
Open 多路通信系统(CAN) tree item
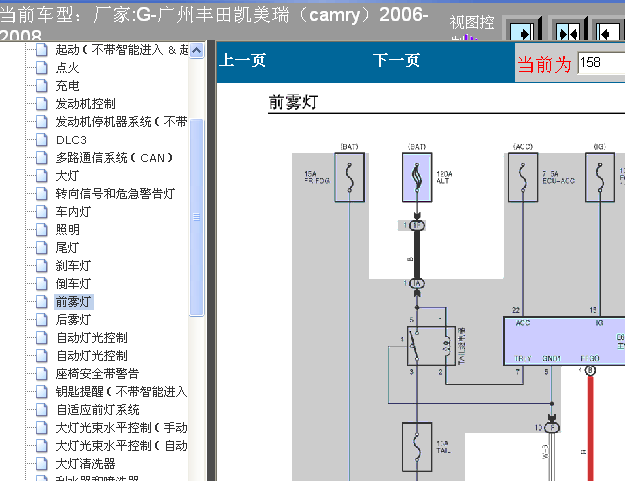point(114,158)
